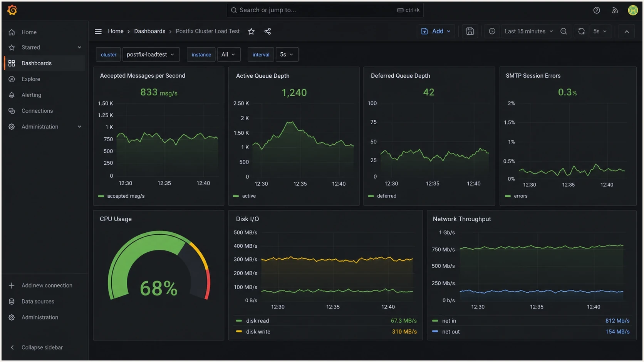Expand the Starred sidebar section chevron
Viewport: 644px width, 362px height.
pos(79,47)
